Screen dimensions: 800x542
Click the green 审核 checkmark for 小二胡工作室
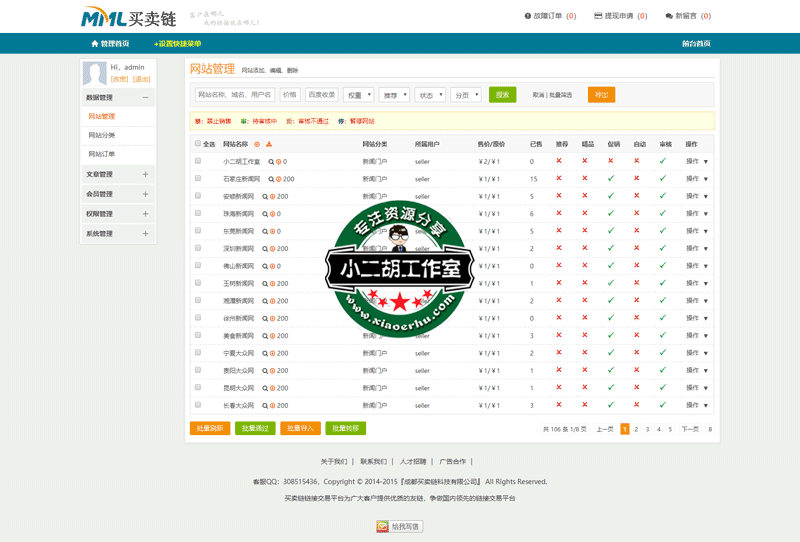(x=662, y=161)
